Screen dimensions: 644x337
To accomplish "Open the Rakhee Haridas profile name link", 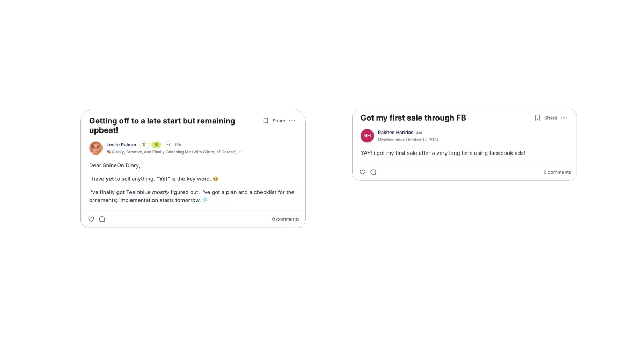I will coord(396,133).
